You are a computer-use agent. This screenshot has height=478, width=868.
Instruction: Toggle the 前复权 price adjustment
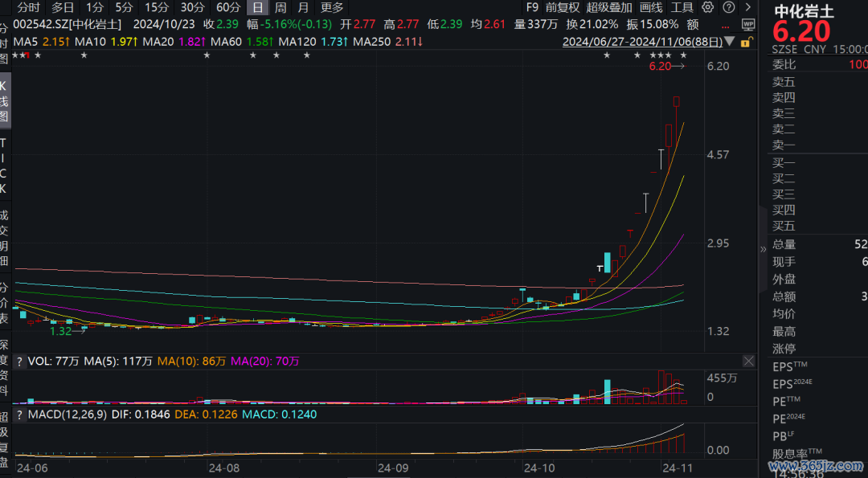pos(562,7)
